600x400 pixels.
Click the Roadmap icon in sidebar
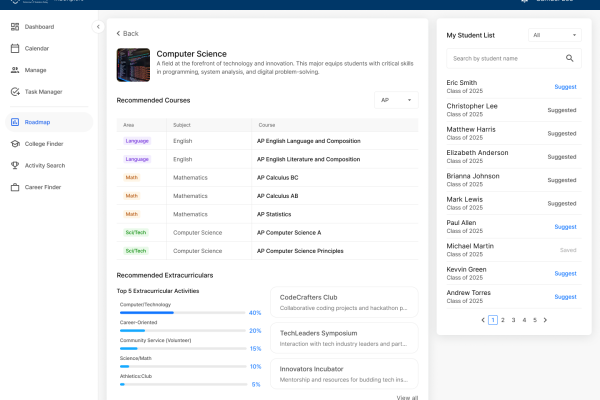click(x=15, y=122)
